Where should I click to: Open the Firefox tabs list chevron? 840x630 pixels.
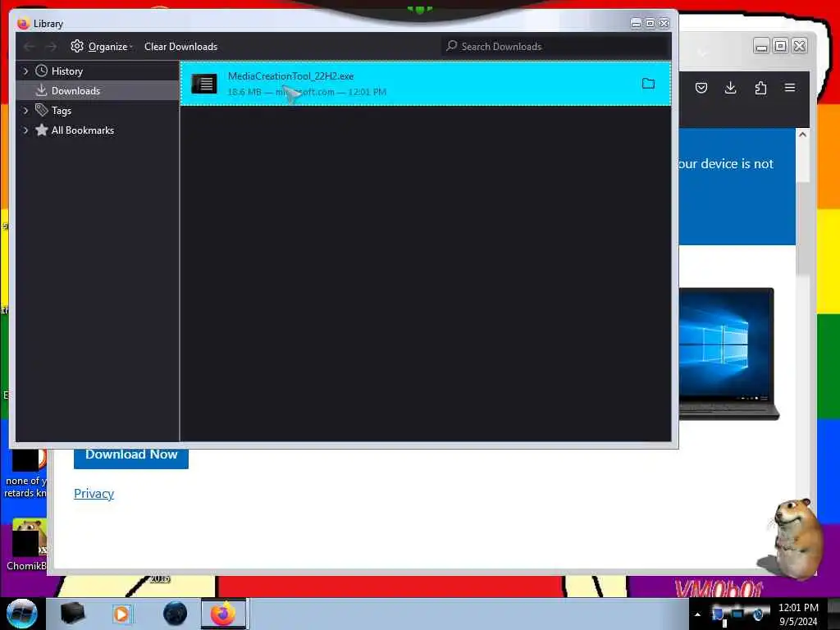(702, 52)
